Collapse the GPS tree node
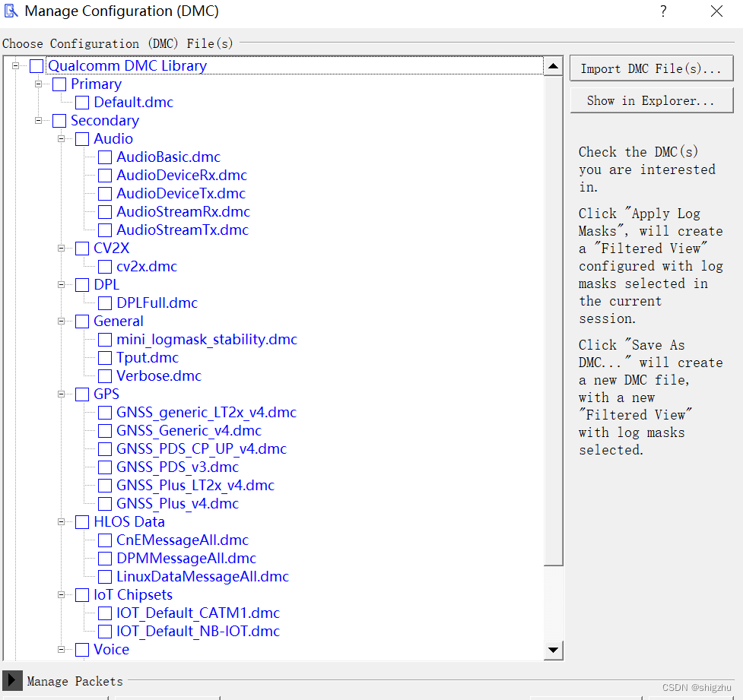Image resolution: width=743 pixels, height=700 pixels. [61, 394]
